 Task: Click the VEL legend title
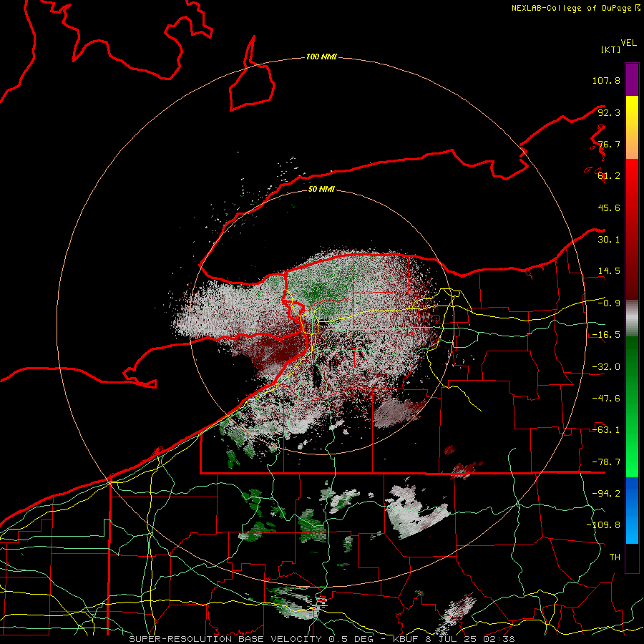pos(628,43)
